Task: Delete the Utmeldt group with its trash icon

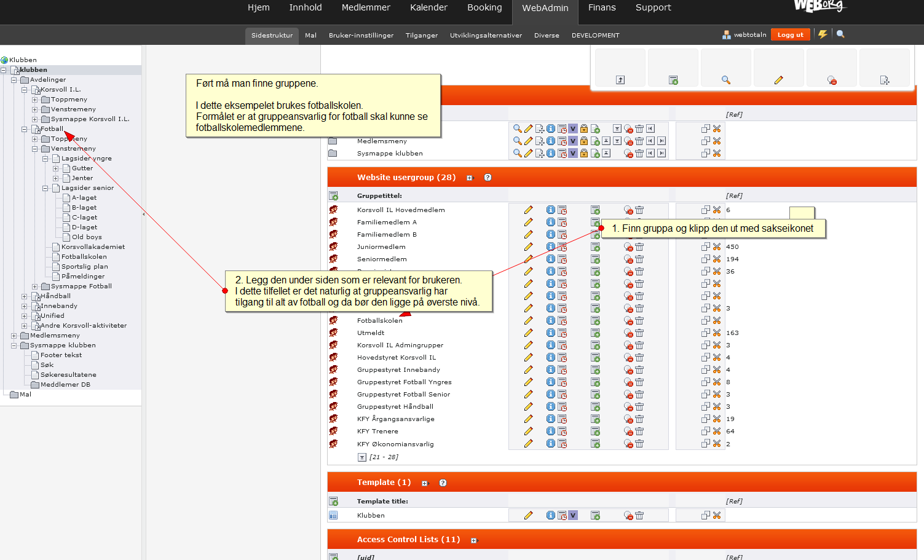Action: click(x=639, y=333)
